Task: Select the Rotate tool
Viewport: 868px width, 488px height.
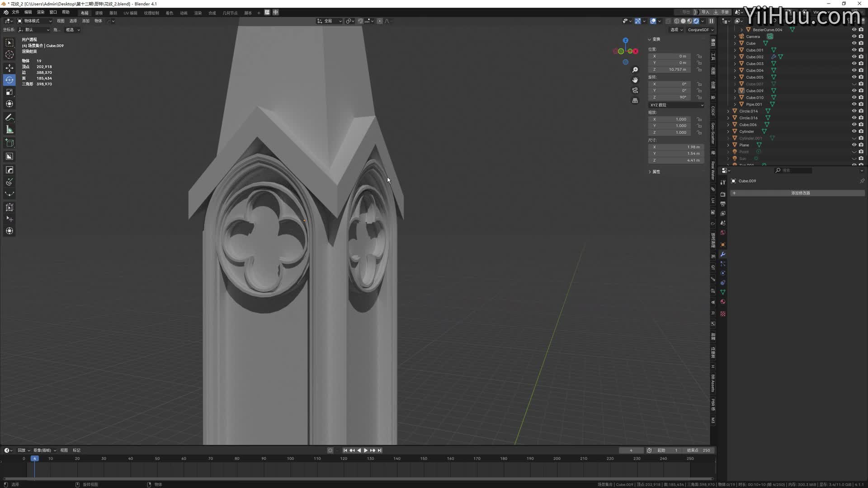Action: pyautogui.click(x=9, y=80)
